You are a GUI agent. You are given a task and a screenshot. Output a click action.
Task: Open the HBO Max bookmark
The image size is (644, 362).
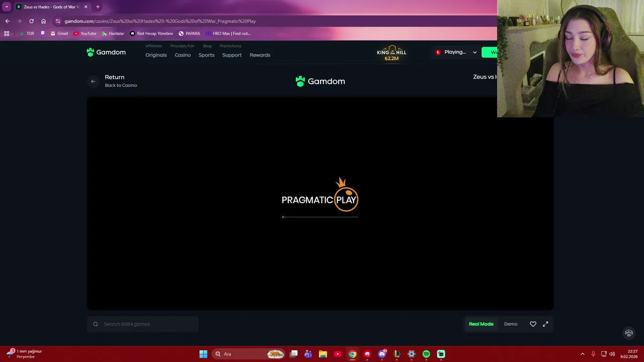click(x=228, y=34)
